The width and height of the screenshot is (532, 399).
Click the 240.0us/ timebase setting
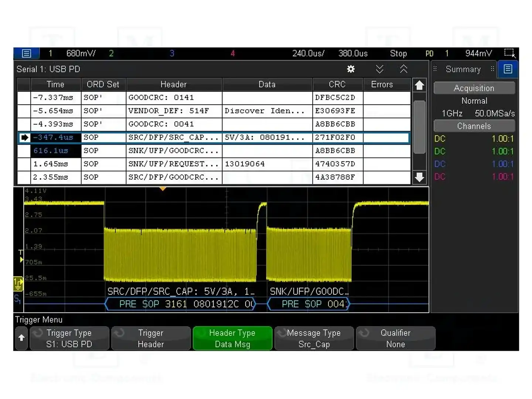tap(308, 54)
